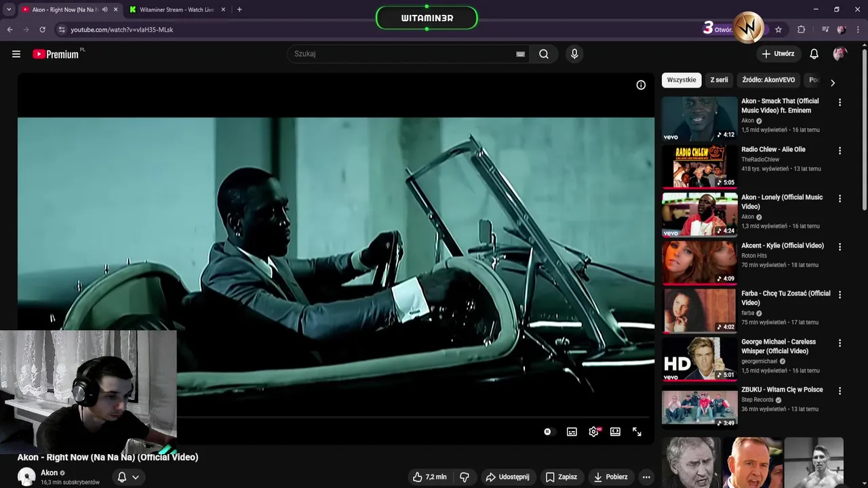Click the Zapisz save button
Image resolution: width=868 pixels, height=488 pixels.
(x=561, y=477)
